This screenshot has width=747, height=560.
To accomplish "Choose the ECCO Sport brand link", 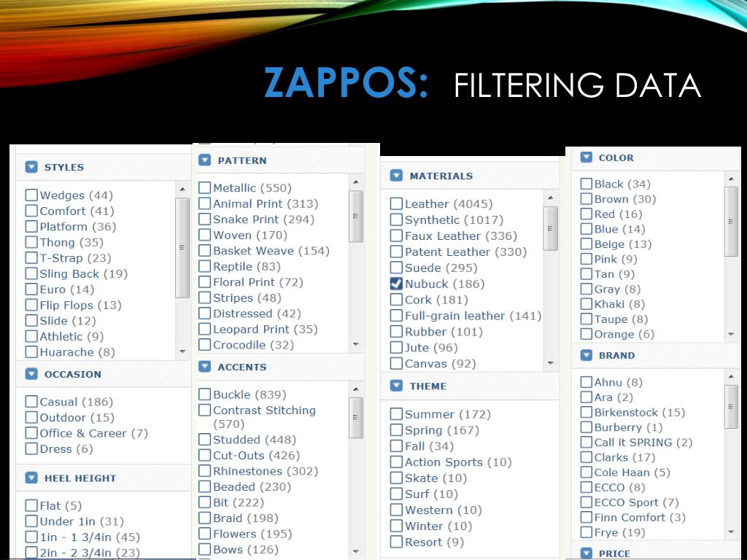I will click(x=636, y=502).
